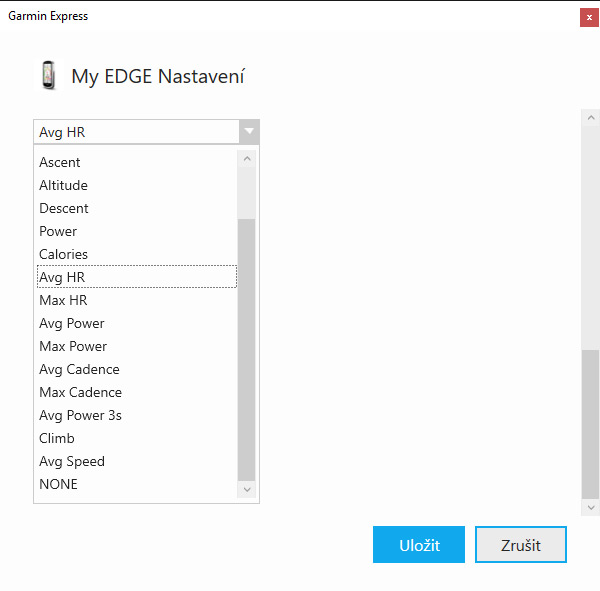Click the main panel scroll-up arrow
Screen dimensions: 600x591
click(x=591, y=118)
